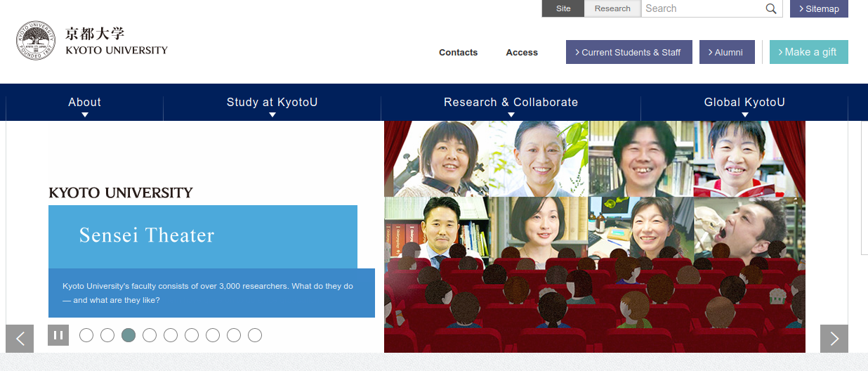Screen dimensions: 868x371
Task: Go to the previous slide with the left arrow
Action: coord(20,339)
